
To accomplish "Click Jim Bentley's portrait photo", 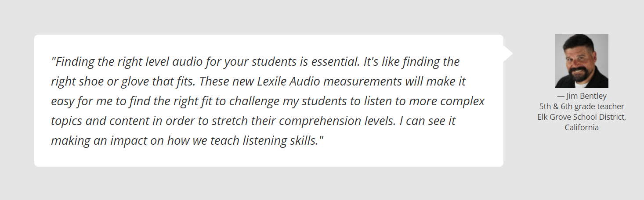I will (x=582, y=61).
